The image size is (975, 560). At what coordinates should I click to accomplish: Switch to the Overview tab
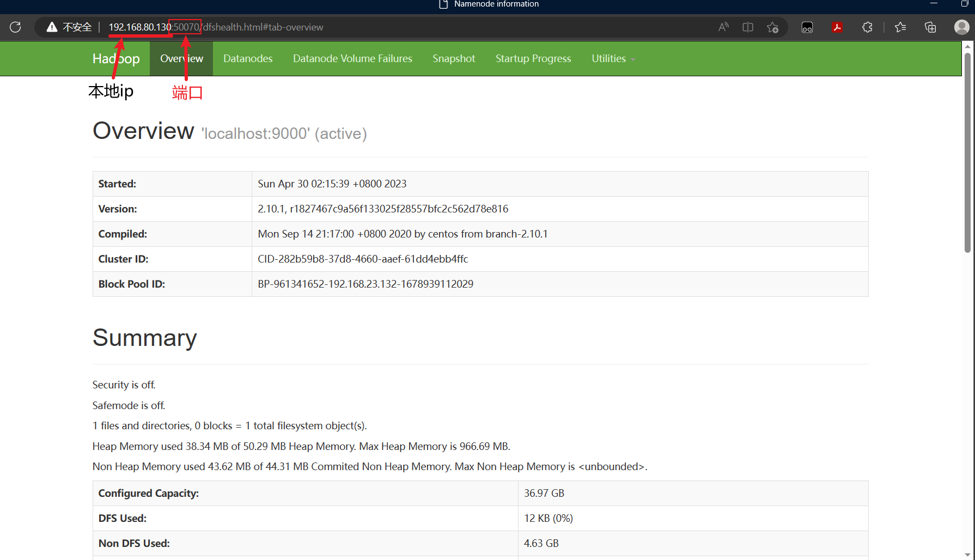point(181,58)
